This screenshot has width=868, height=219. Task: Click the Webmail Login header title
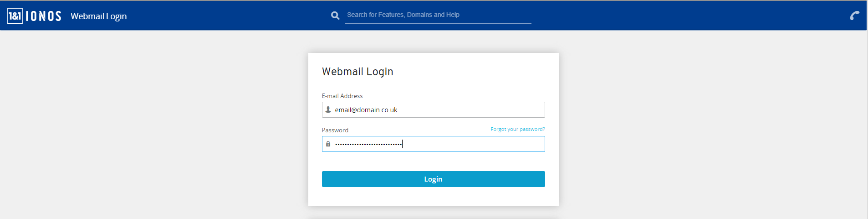[99, 16]
